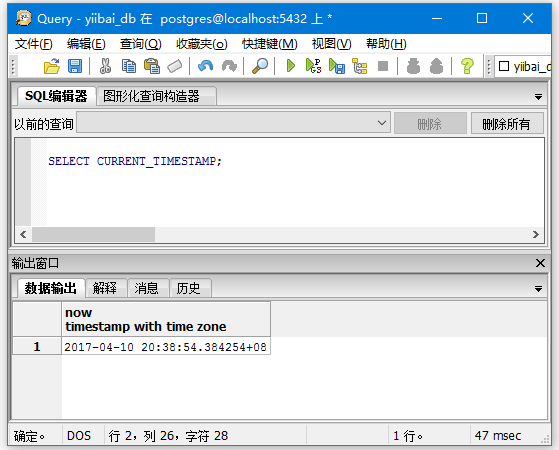The width and height of the screenshot is (559, 450).
Task: Open the 视图(V) menu
Action: tap(332, 44)
